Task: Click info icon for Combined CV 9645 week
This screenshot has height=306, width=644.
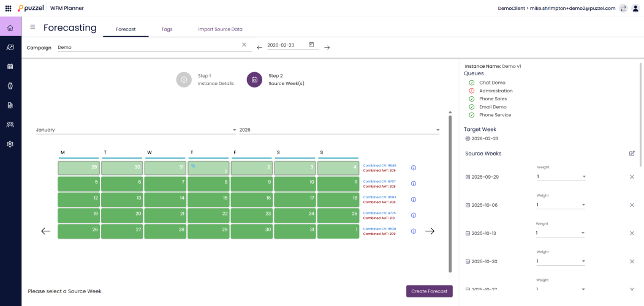Action: point(414,168)
